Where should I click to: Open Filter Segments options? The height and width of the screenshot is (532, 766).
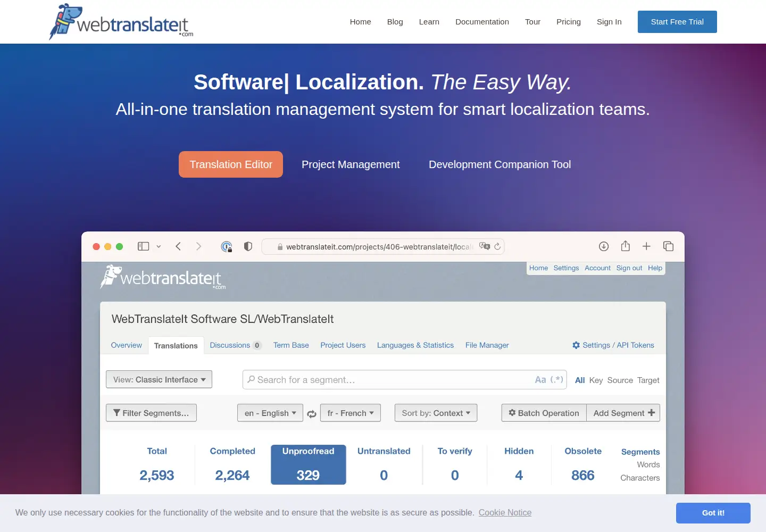pyautogui.click(x=151, y=413)
